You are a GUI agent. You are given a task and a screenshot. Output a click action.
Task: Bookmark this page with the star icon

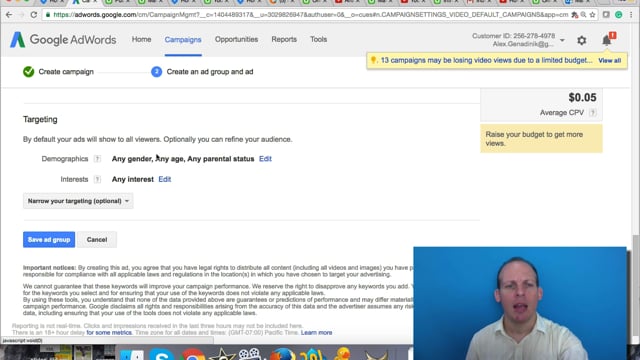[x=592, y=15]
